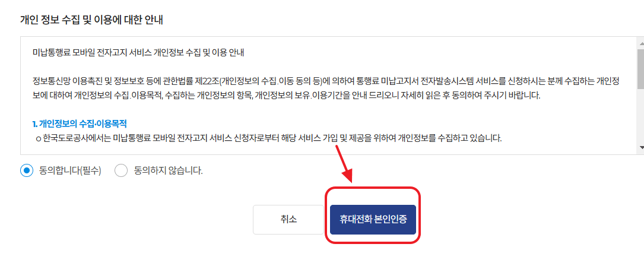Click the terms scrollbar up arrow

(x=640, y=43)
